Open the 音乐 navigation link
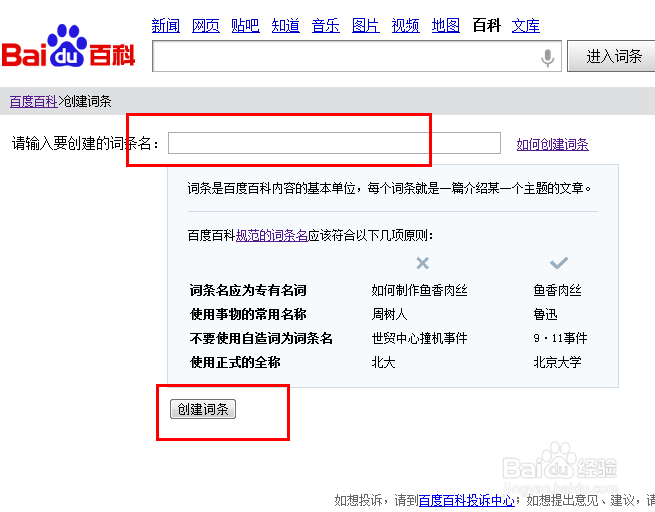The image size is (655, 512). pos(325,25)
